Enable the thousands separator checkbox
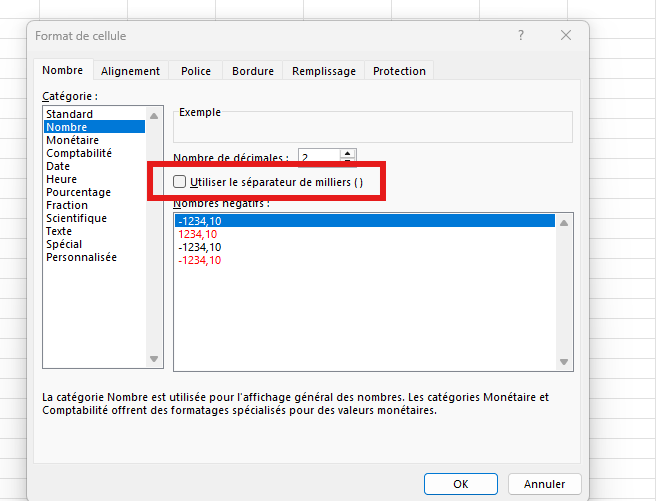The width and height of the screenshot is (656, 501). coord(180,182)
